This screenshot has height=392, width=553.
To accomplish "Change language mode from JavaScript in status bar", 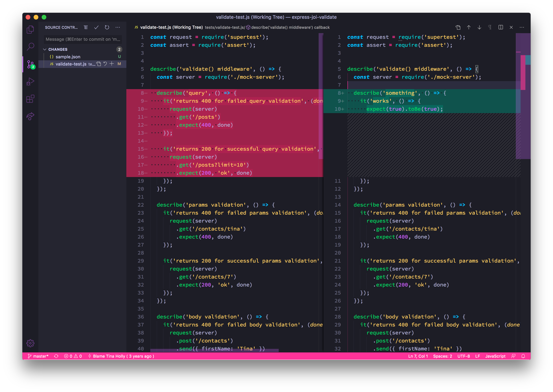I will (x=495, y=356).
